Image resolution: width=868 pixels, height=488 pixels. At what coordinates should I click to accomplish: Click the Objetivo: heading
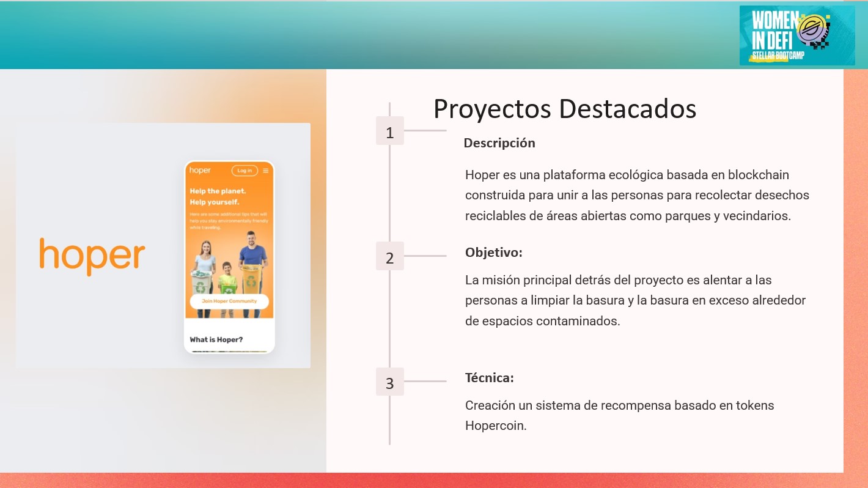point(494,253)
